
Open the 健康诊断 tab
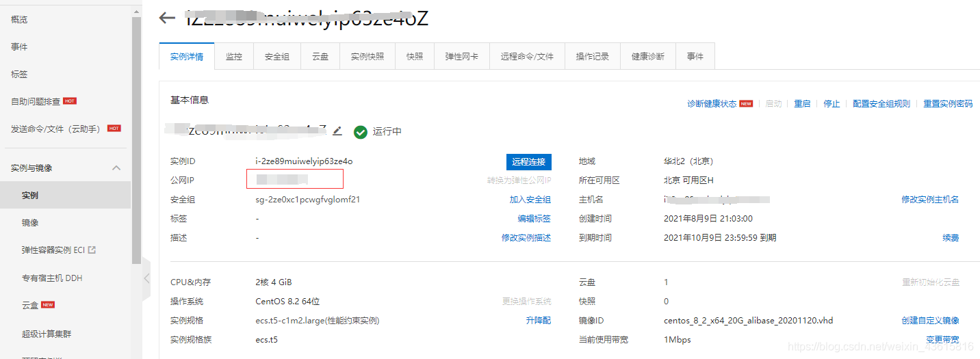[x=648, y=57]
